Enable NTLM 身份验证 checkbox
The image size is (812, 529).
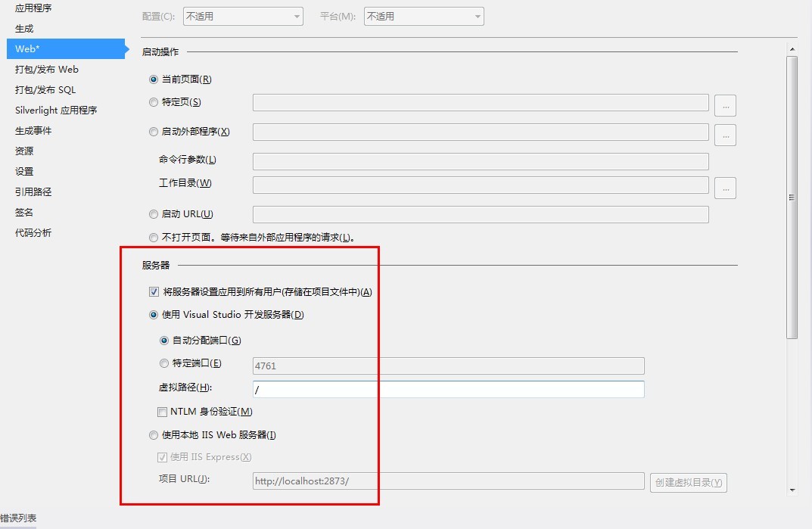(162, 412)
